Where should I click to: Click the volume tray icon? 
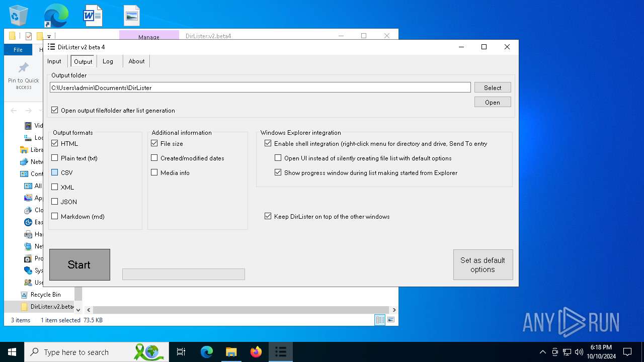point(579,352)
